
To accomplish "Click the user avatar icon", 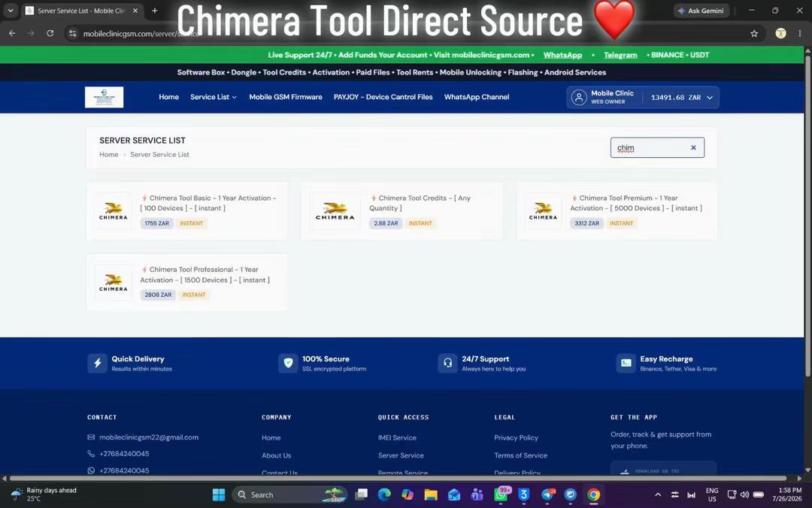I will coord(578,98).
